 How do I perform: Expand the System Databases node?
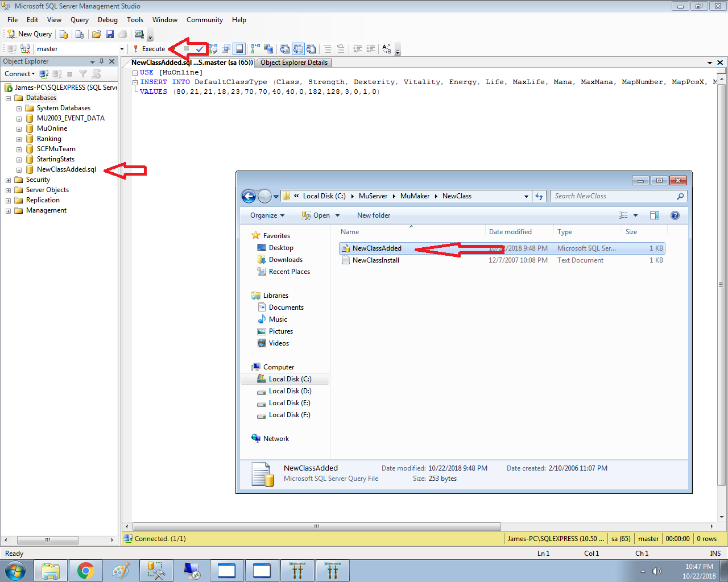tap(19, 108)
